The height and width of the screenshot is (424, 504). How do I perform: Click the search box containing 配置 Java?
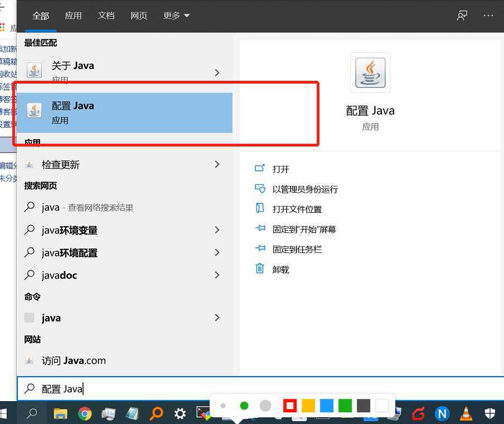(260, 389)
